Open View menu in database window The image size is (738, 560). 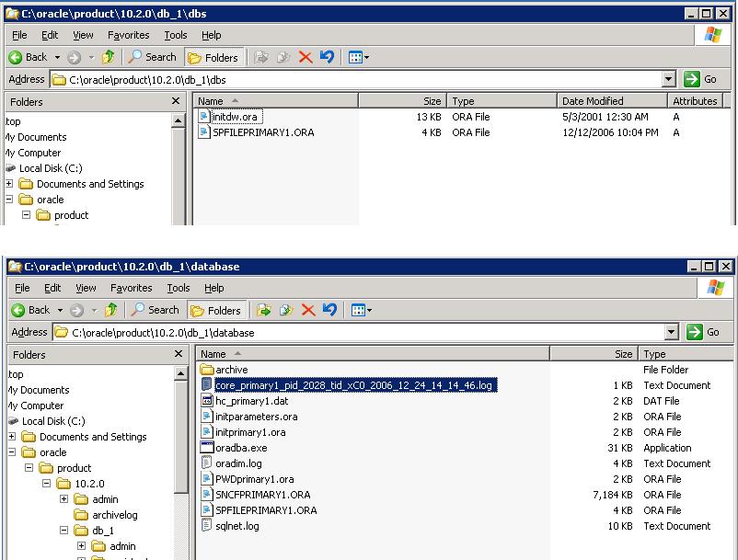coord(86,288)
